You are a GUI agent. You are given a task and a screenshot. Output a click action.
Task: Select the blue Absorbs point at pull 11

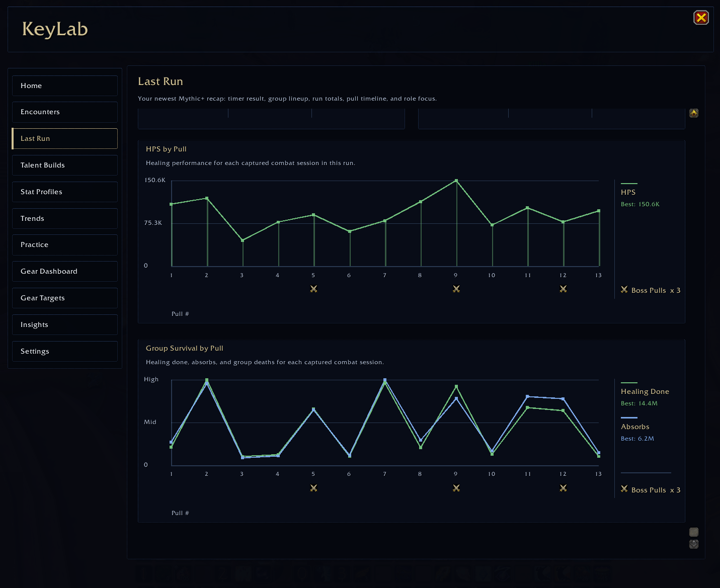527,397
